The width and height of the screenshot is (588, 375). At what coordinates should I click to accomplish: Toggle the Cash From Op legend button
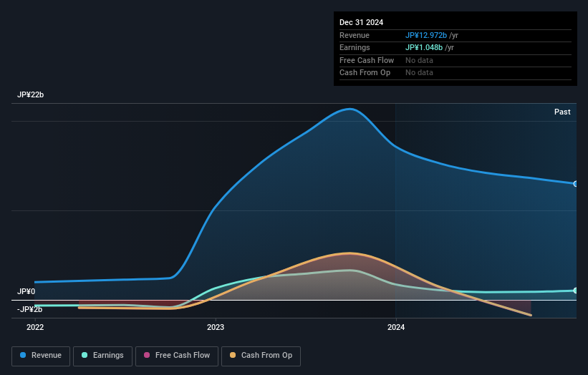tap(261, 356)
